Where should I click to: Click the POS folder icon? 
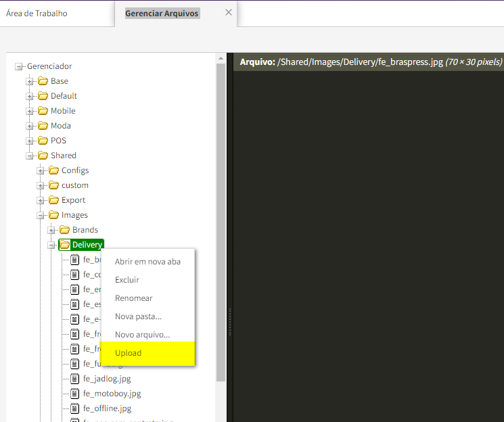43,141
